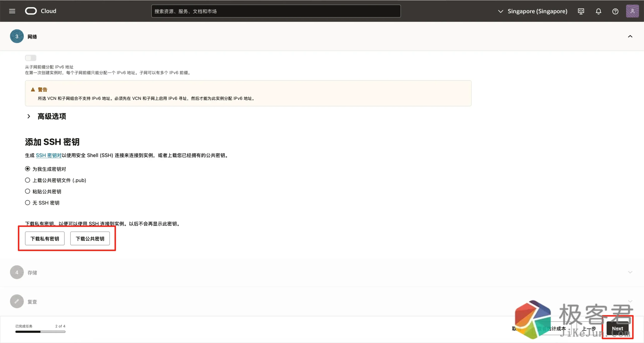
Task: Click the step 4 存储 number badge
Action: [x=17, y=272]
